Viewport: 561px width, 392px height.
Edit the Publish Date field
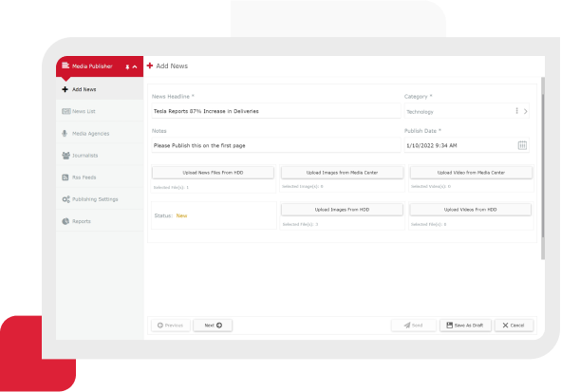(466, 145)
